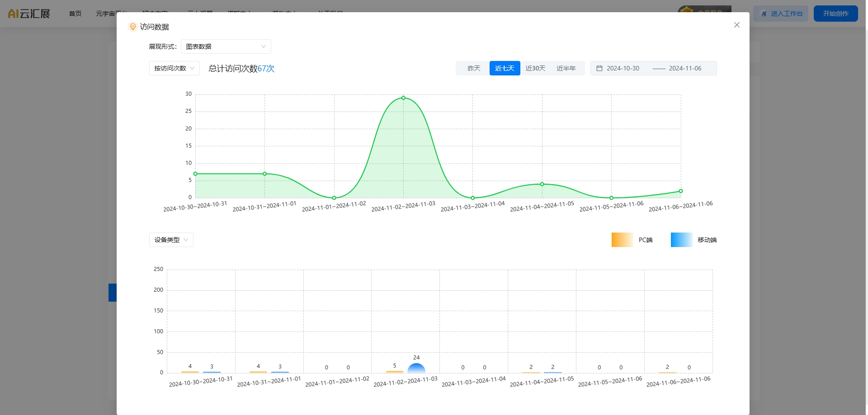This screenshot has width=868, height=415.
Task: Click the tall mobile bar labeled 24
Action: pyautogui.click(x=416, y=369)
